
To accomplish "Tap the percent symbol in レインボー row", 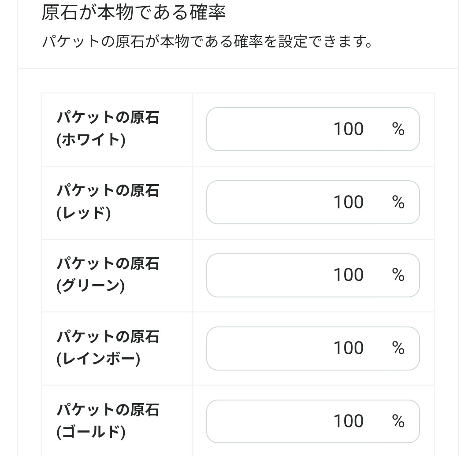I will pyautogui.click(x=398, y=348).
